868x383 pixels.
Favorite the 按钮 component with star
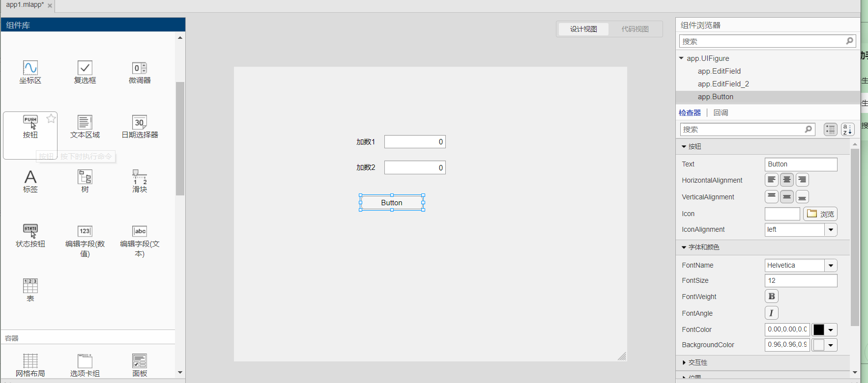(51, 118)
